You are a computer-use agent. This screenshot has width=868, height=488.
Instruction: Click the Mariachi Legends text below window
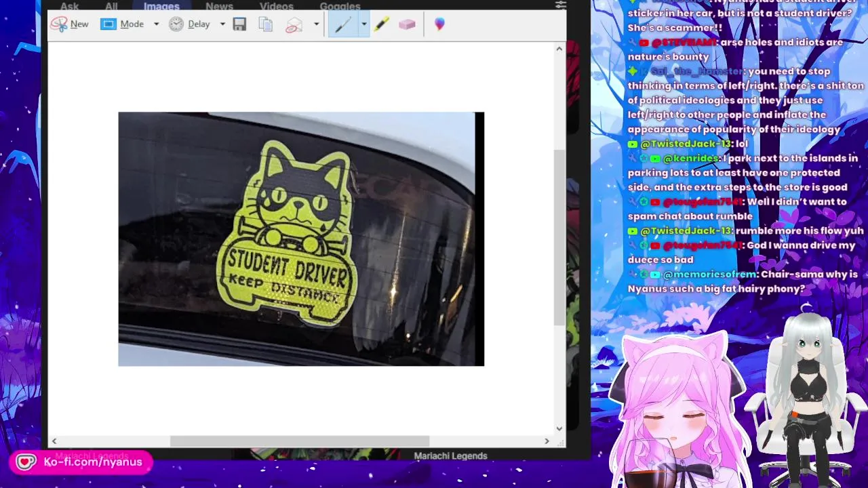pos(450,456)
